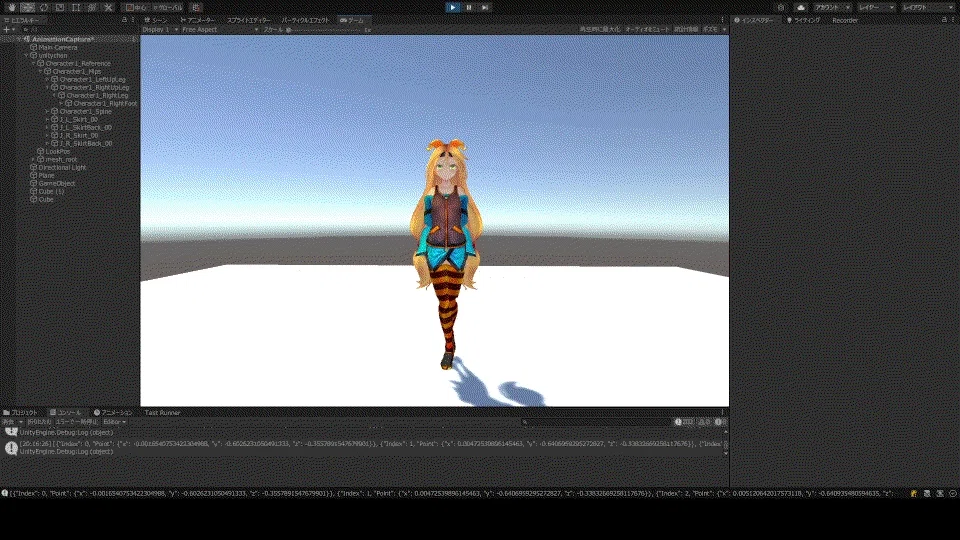The width and height of the screenshot is (960, 540).
Task: Open the Layout dropdown
Action: click(926, 7)
